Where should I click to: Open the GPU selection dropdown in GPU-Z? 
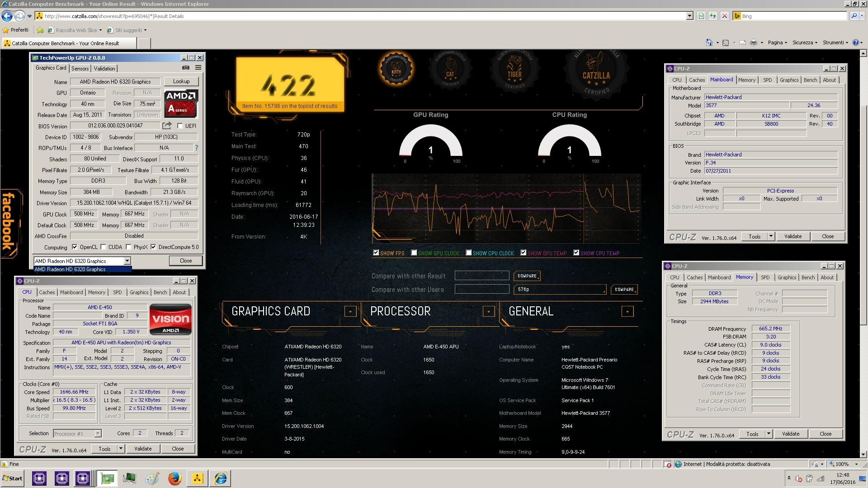click(x=127, y=261)
